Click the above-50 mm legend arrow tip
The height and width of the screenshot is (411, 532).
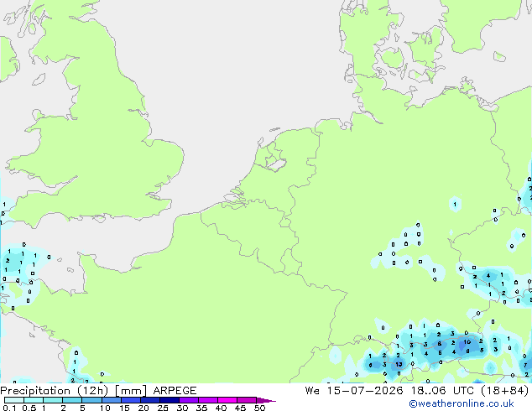pyautogui.click(x=266, y=400)
